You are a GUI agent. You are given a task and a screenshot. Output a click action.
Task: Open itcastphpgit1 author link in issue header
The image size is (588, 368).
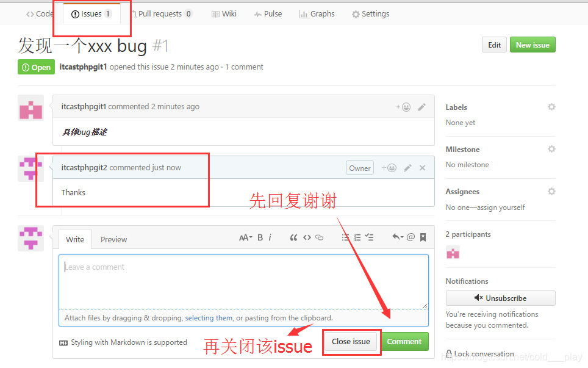83,67
